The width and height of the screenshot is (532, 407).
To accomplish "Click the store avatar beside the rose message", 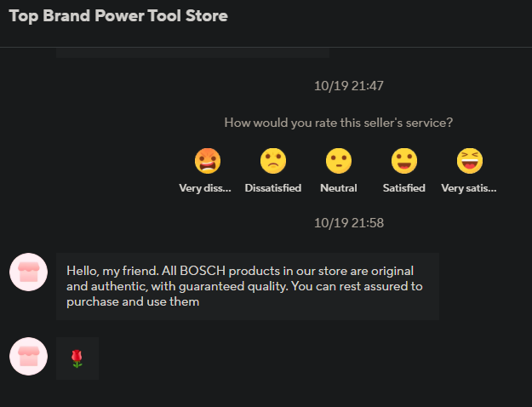I will [x=28, y=356].
